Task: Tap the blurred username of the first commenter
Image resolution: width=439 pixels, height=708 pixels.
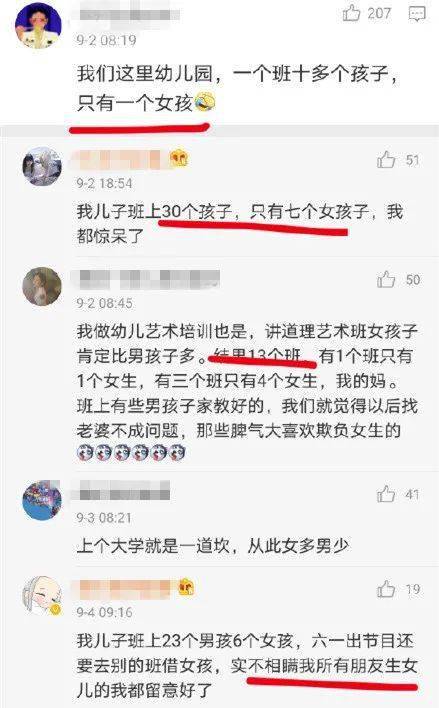Action: coord(130,14)
